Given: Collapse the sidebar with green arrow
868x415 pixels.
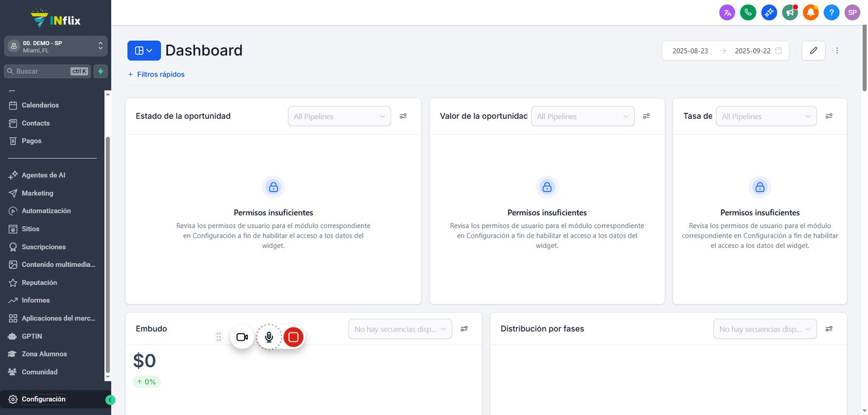Looking at the screenshot, I should [110, 400].
